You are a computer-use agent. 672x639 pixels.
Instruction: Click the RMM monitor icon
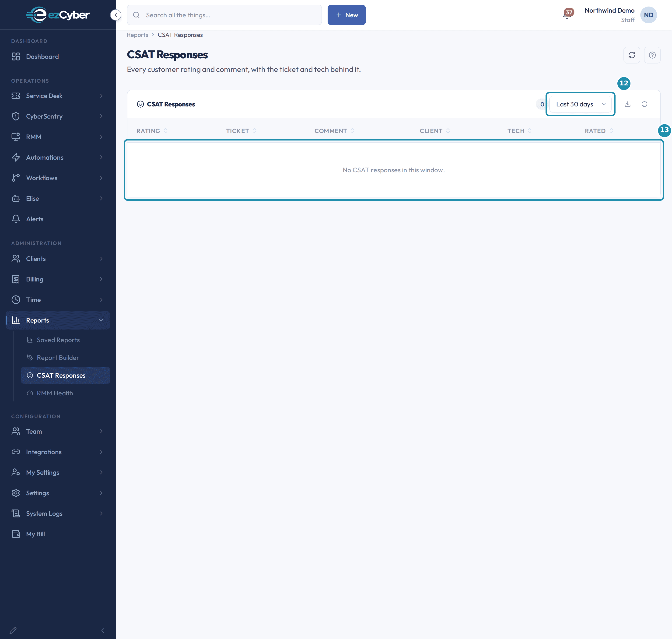(16, 137)
